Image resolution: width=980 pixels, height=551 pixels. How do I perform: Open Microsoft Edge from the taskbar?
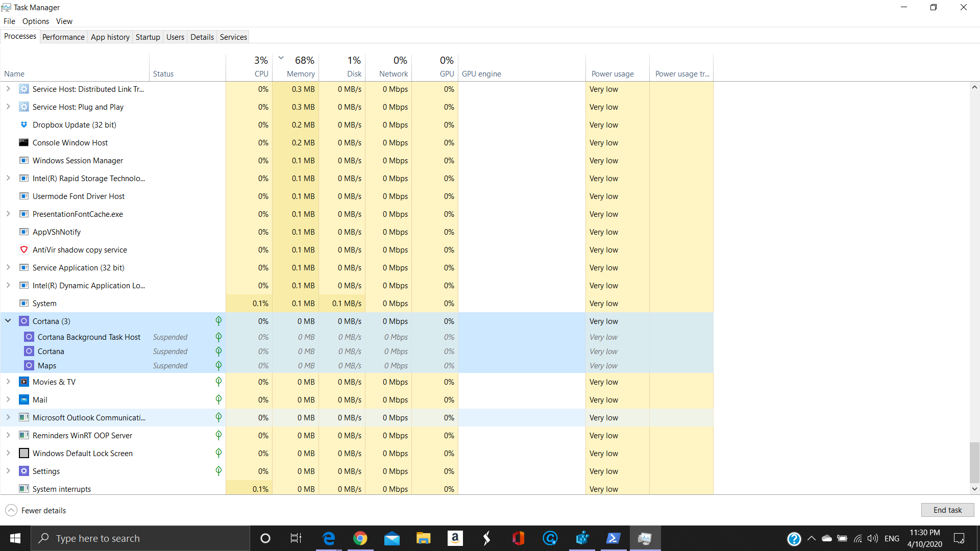329,538
